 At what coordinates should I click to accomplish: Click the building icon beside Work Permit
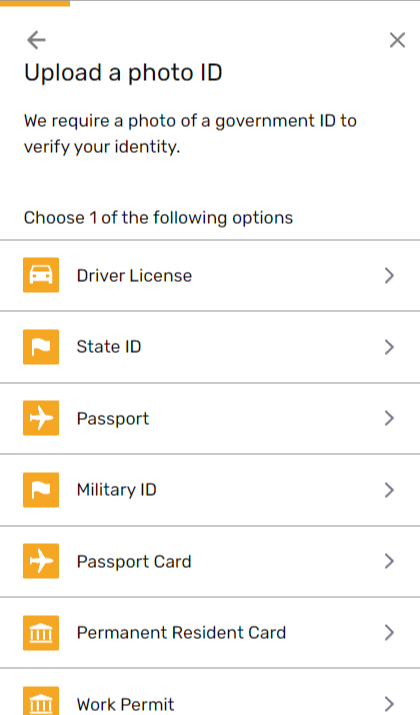tap(41, 701)
